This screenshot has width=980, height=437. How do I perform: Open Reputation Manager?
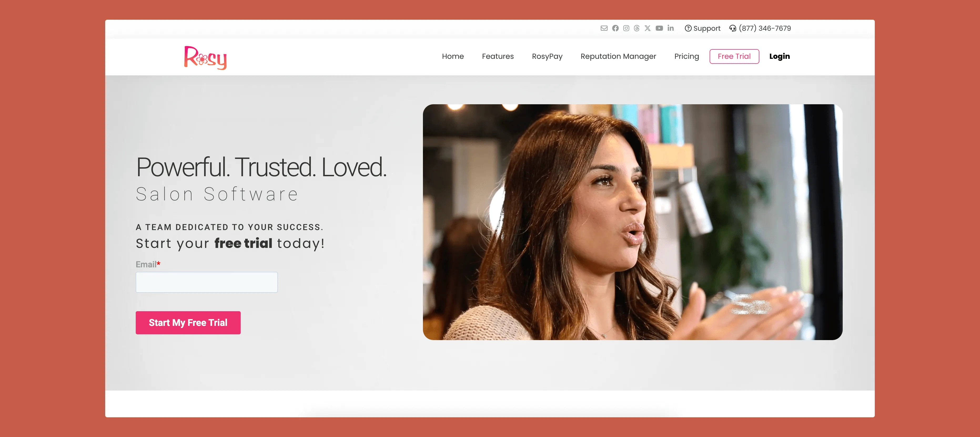(618, 56)
